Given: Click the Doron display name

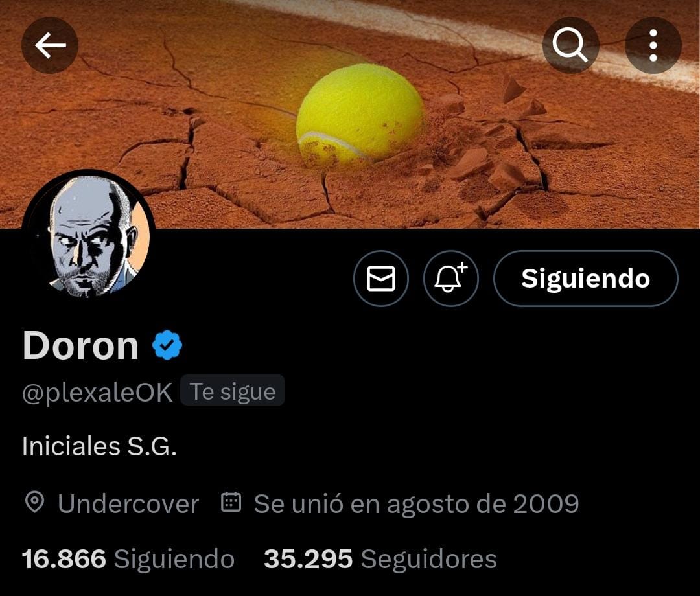Looking at the screenshot, I should 81,345.
